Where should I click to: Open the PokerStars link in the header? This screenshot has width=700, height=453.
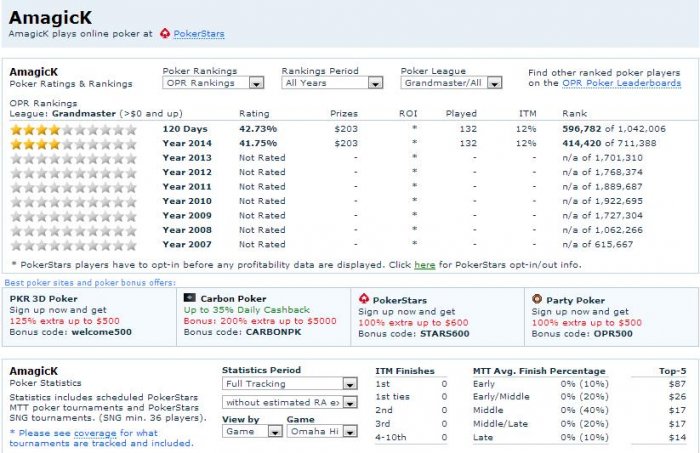pyautogui.click(x=199, y=34)
